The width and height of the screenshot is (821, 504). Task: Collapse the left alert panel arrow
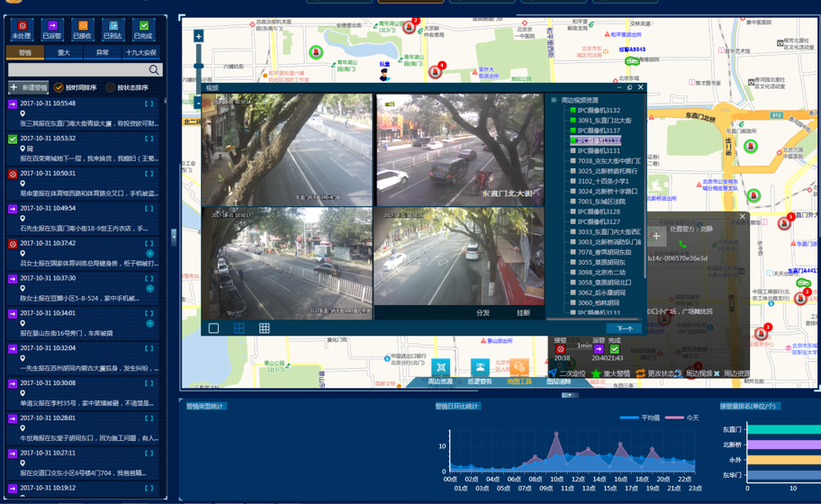tap(174, 237)
